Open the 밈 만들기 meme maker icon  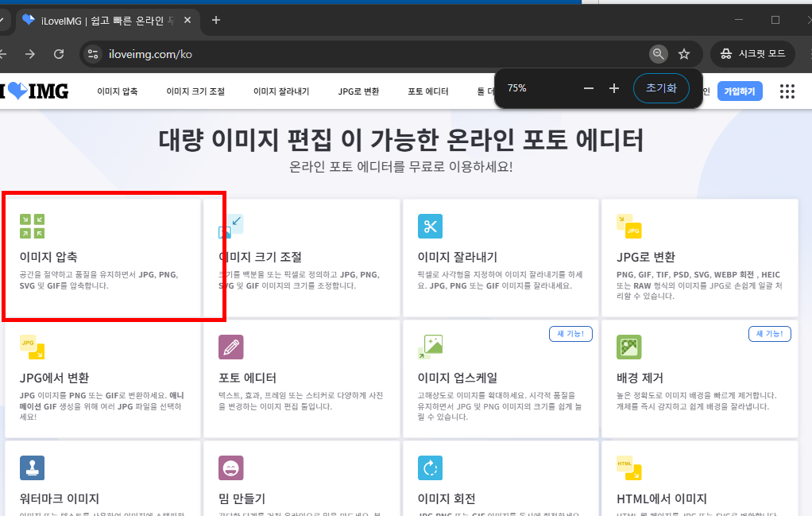coord(230,468)
